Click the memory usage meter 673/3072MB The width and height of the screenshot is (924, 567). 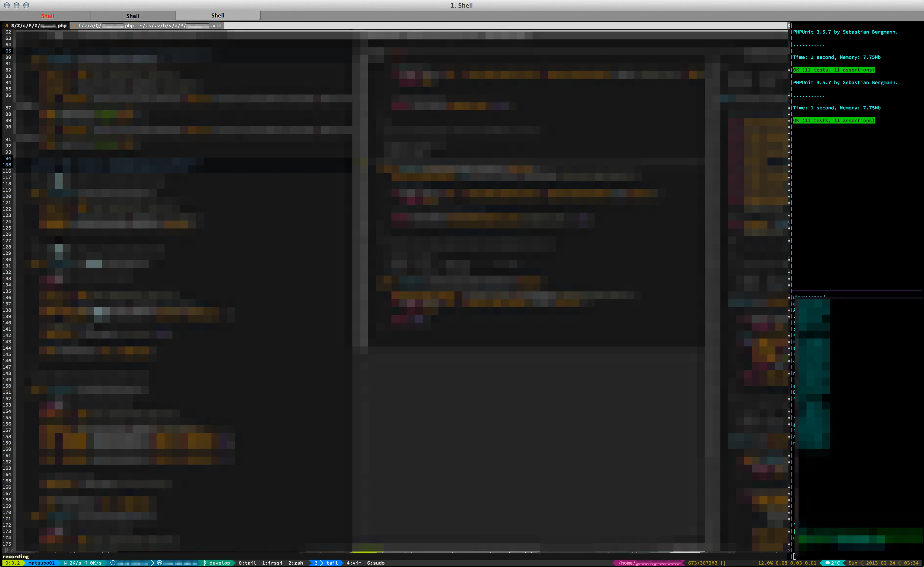pyautogui.click(x=702, y=563)
